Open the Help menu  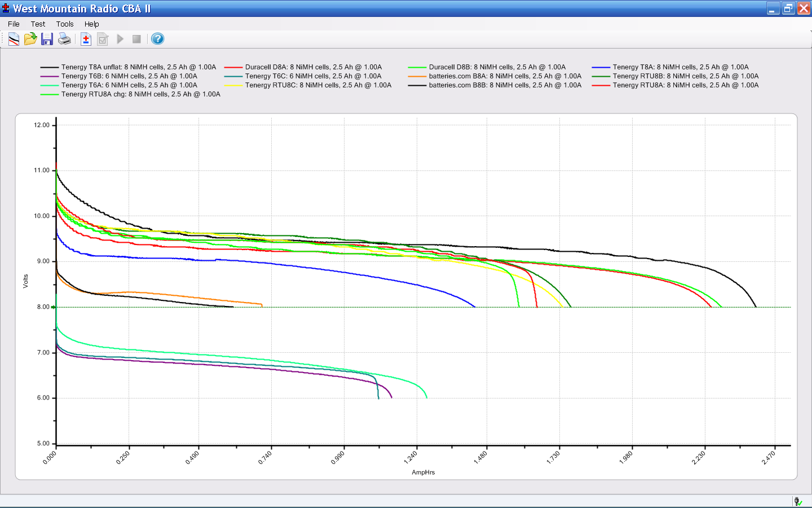91,24
